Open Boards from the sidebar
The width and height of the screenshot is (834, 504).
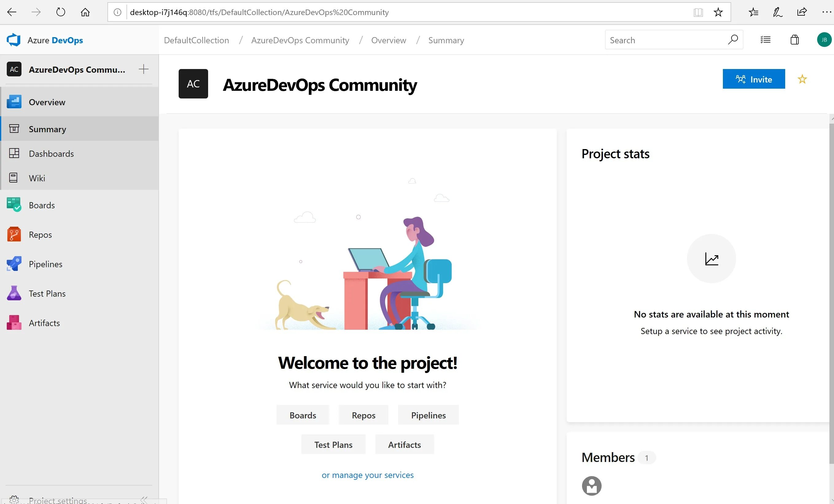point(42,205)
